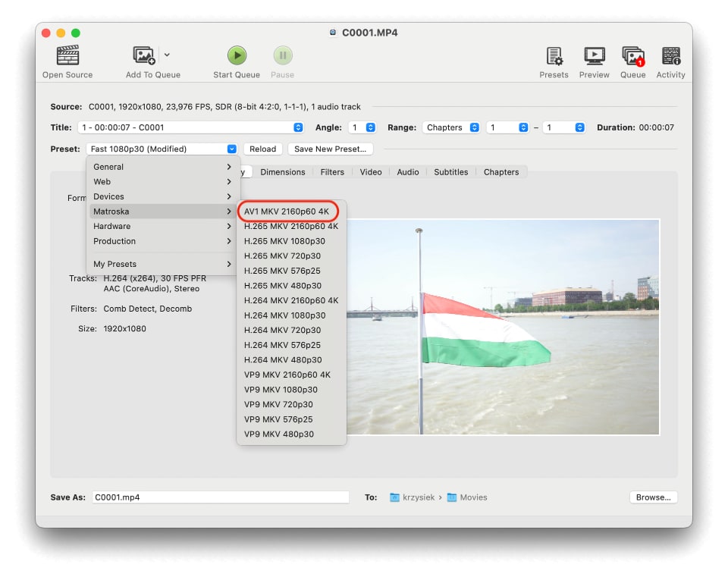Select AV1 MKV 2160p60 4K preset
The width and height of the screenshot is (728, 577).
coord(287,212)
